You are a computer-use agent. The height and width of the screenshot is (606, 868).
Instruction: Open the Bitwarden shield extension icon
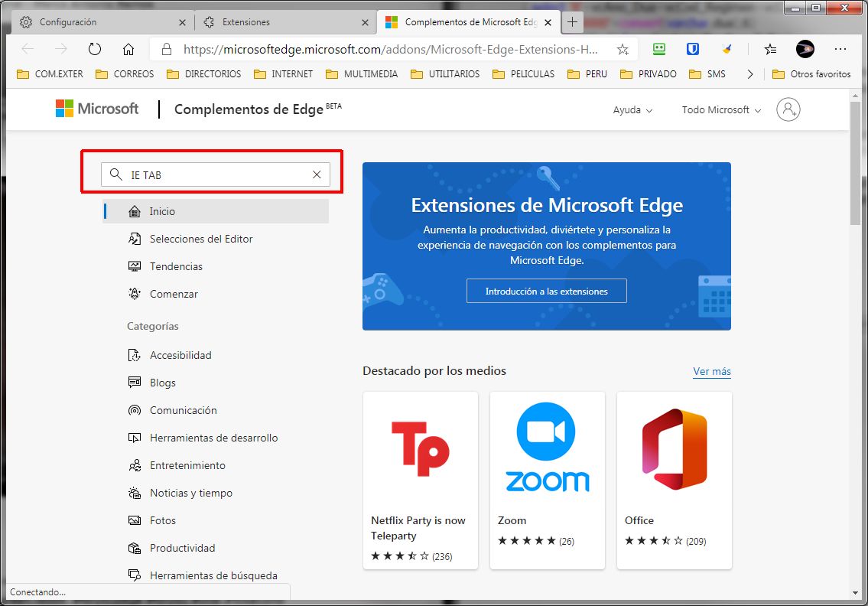click(x=693, y=49)
